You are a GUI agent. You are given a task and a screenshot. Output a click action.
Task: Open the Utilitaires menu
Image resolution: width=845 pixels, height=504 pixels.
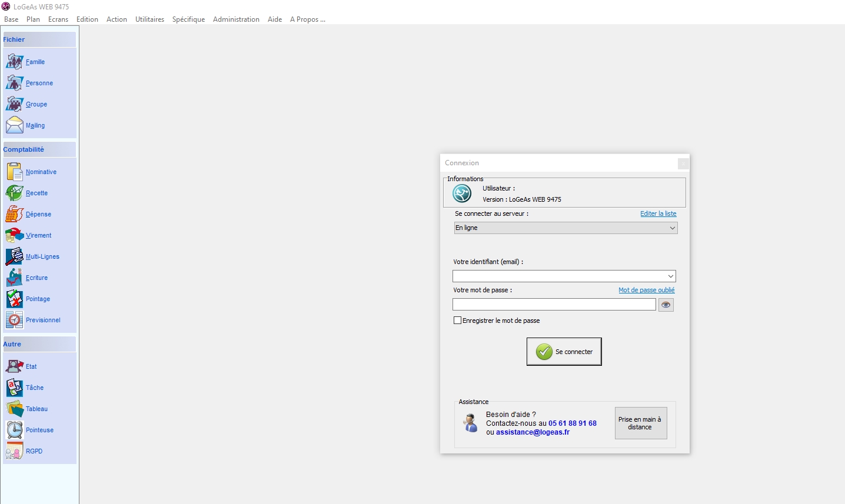[149, 19]
